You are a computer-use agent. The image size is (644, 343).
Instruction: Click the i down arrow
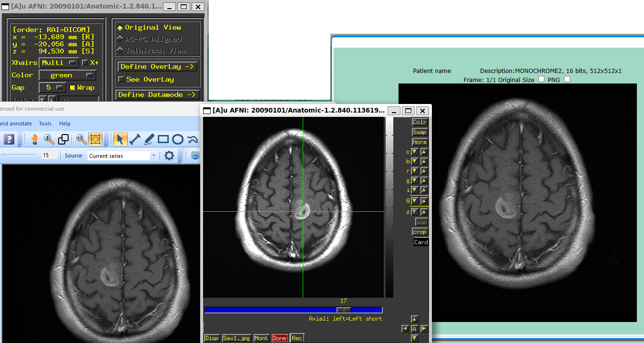pyautogui.click(x=415, y=190)
